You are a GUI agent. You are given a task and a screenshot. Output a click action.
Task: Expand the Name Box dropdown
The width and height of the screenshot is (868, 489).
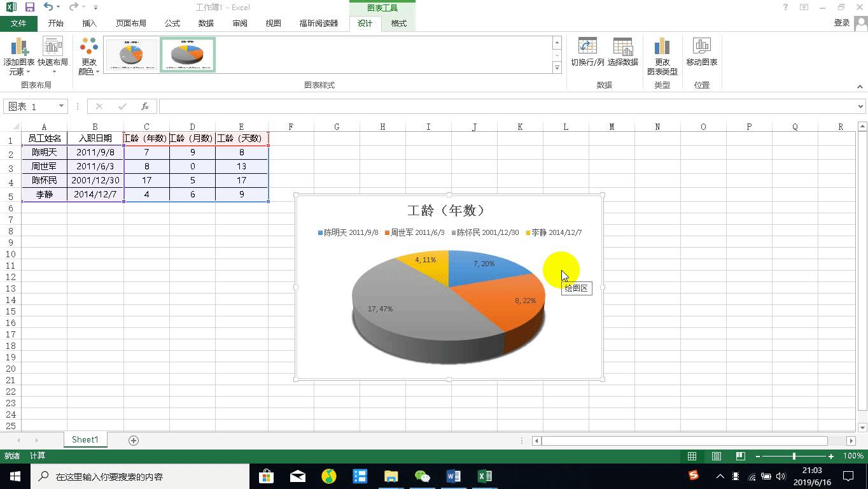point(62,106)
